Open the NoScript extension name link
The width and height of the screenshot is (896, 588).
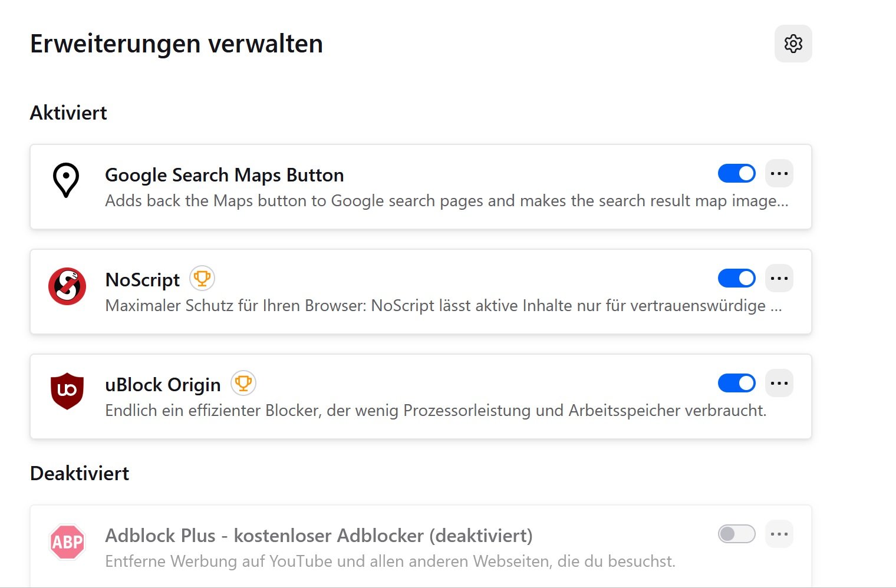142,280
